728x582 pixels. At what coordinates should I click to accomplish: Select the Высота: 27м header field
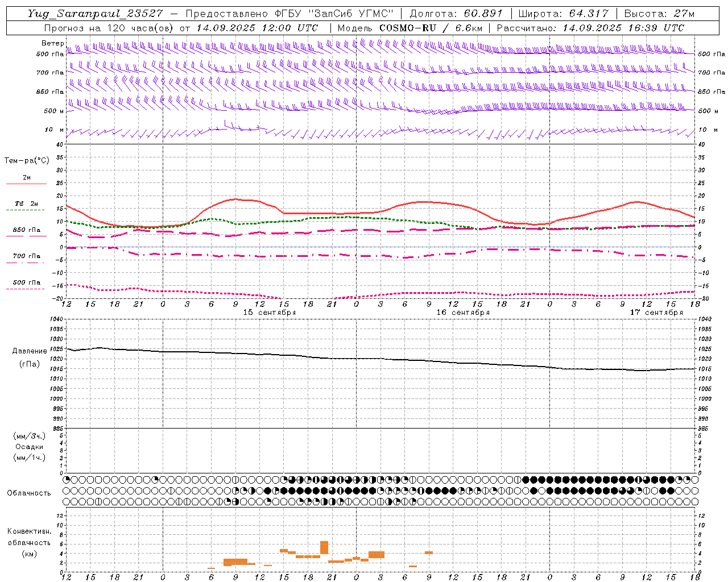point(659,14)
